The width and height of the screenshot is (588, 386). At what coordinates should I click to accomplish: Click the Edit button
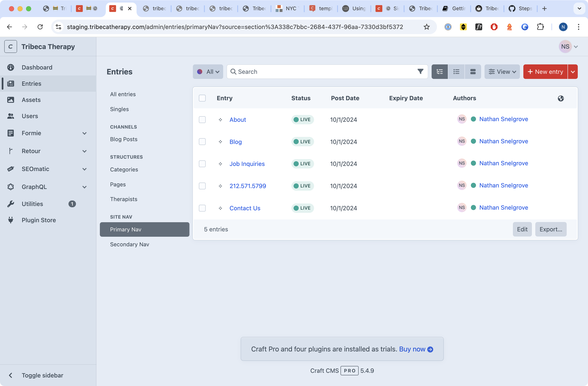pos(522,229)
